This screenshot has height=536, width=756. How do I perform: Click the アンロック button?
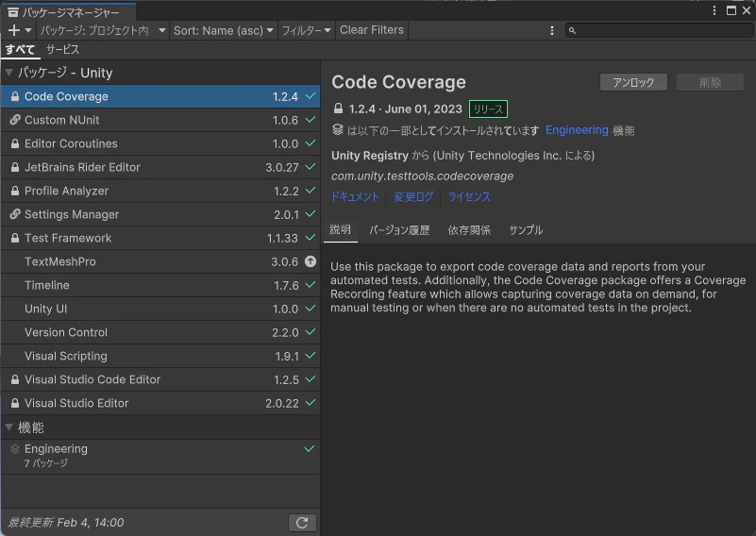[x=633, y=82]
